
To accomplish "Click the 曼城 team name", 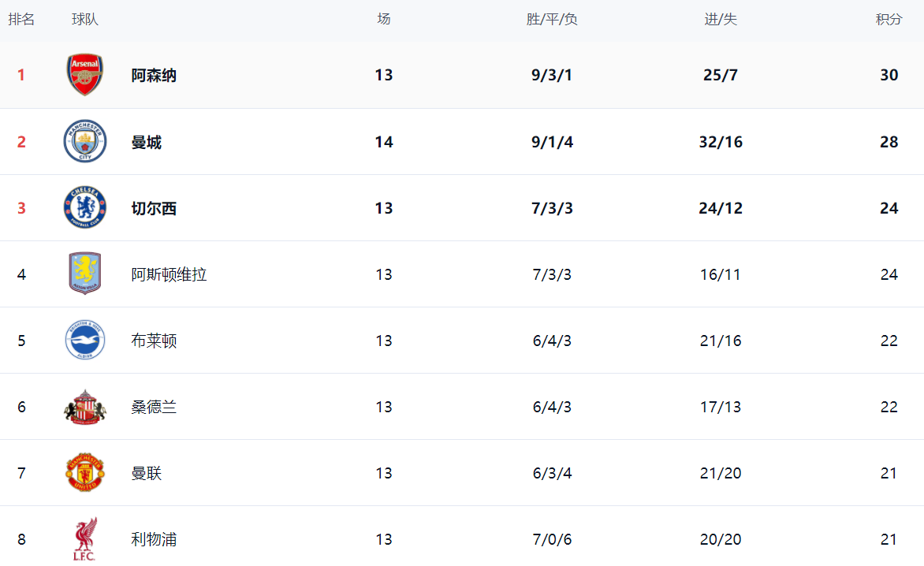I will (147, 143).
